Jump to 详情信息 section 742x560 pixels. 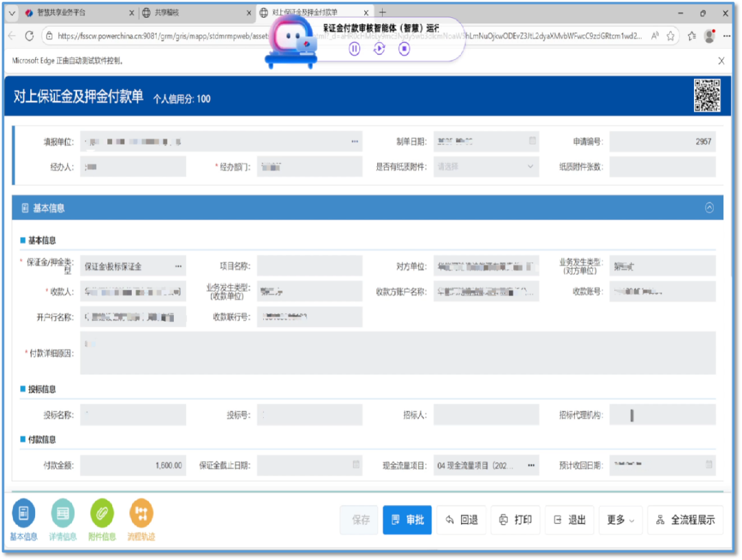pos(63,519)
